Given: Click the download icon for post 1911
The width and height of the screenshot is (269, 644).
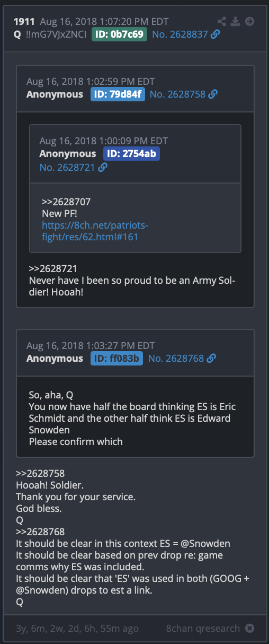Looking at the screenshot, I should pos(236,22).
